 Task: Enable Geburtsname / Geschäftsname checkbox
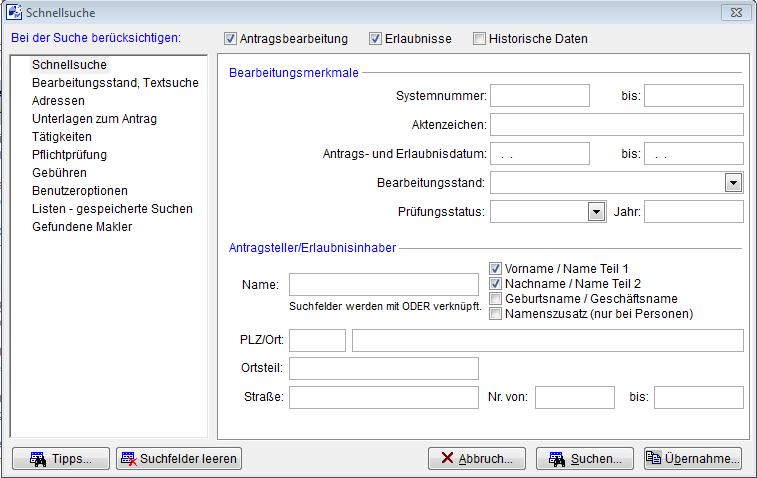click(495, 299)
